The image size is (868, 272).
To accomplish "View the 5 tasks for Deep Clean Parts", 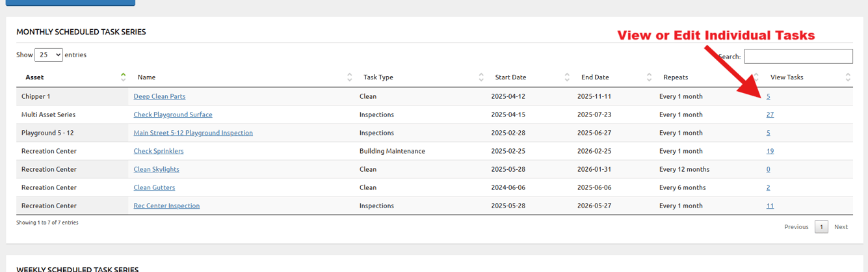I will [769, 96].
